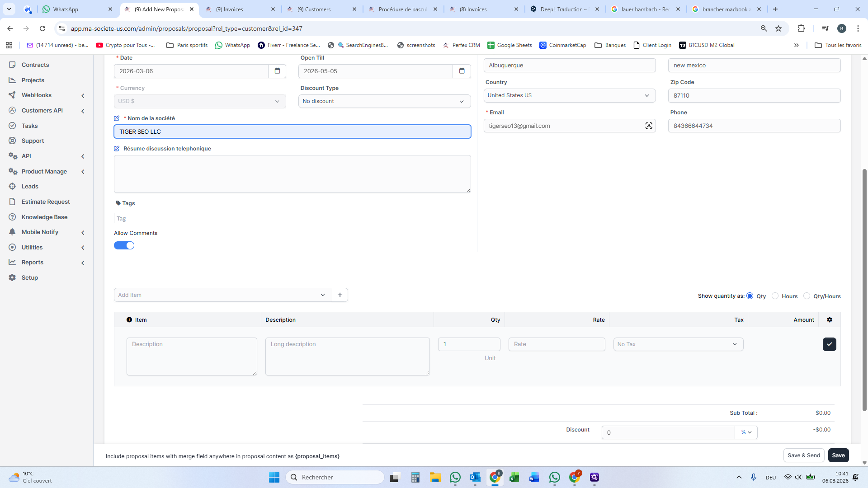Open the Date calendar picker icon

[277, 71]
